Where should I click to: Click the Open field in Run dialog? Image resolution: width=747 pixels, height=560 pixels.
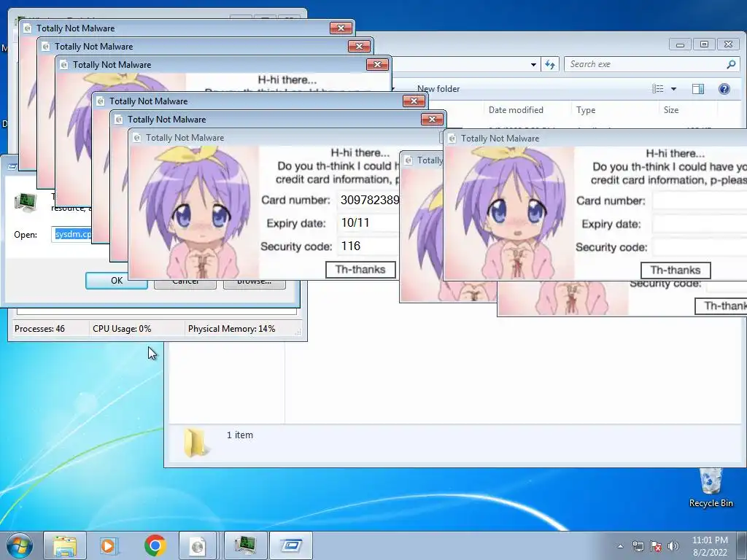click(71, 234)
